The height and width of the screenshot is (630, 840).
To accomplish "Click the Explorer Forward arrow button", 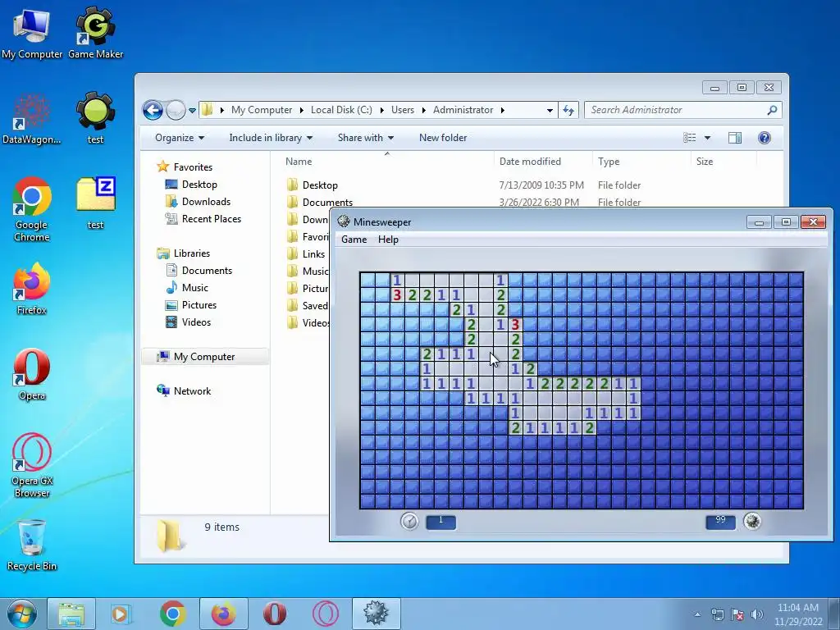I will (176, 111).
